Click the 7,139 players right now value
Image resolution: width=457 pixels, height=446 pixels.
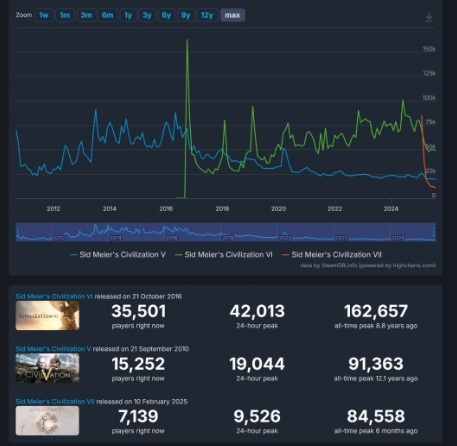pyautogui.click(x=138, y=416)
